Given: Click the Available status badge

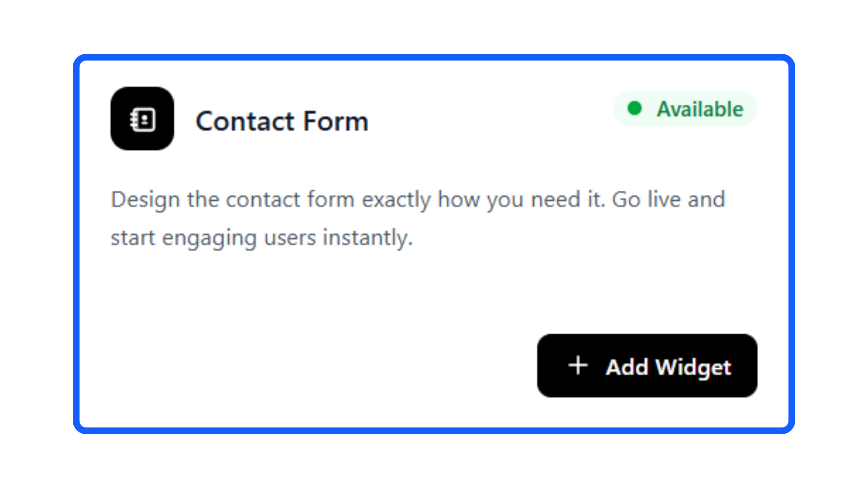Looking at the screenshot, I should 685,109.
